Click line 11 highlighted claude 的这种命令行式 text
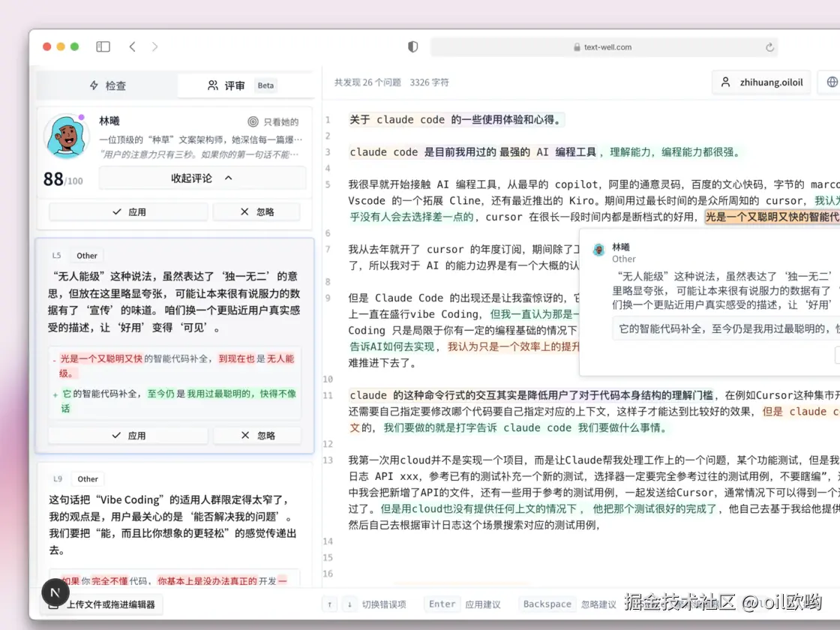The width and height of the screenshot is (840, 630). coord(531,395)
